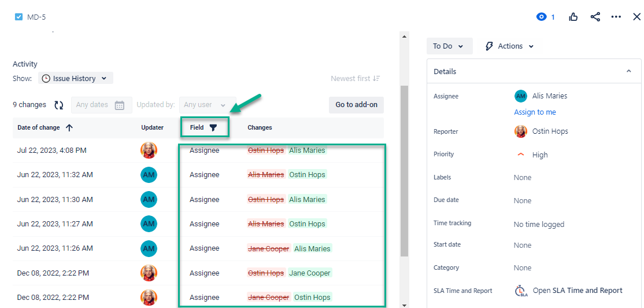Close the issue view with X
Viewport: 644px width, 308px height.
click(636, 17)
